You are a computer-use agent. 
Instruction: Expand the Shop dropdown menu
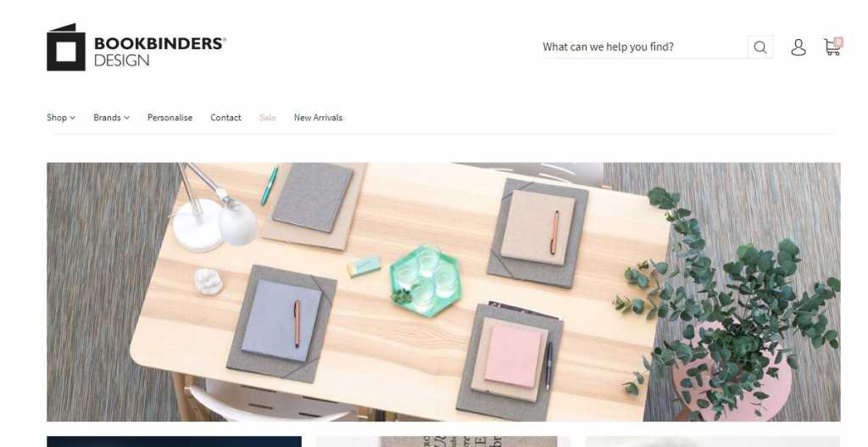coord(61,117)
